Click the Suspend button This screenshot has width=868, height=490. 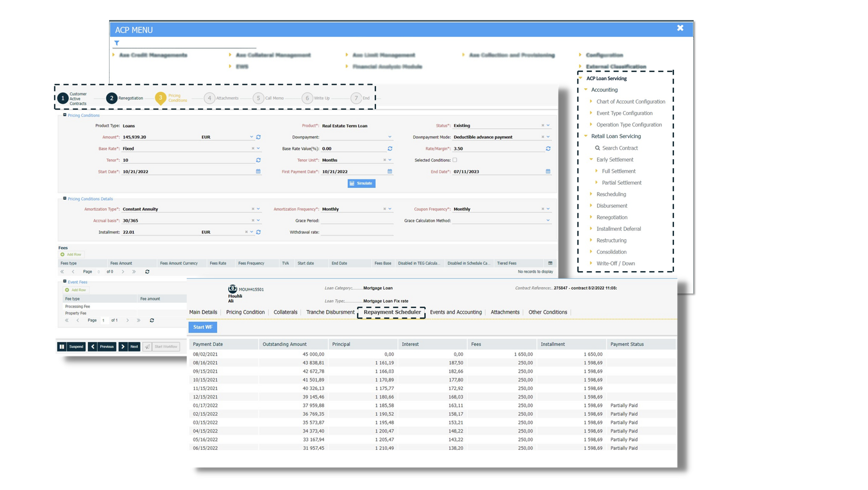pyautogui.click(x=71, y=347)
